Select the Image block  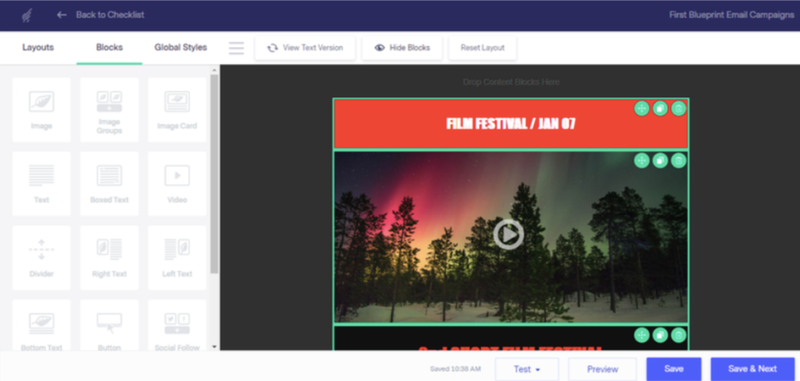41,110
